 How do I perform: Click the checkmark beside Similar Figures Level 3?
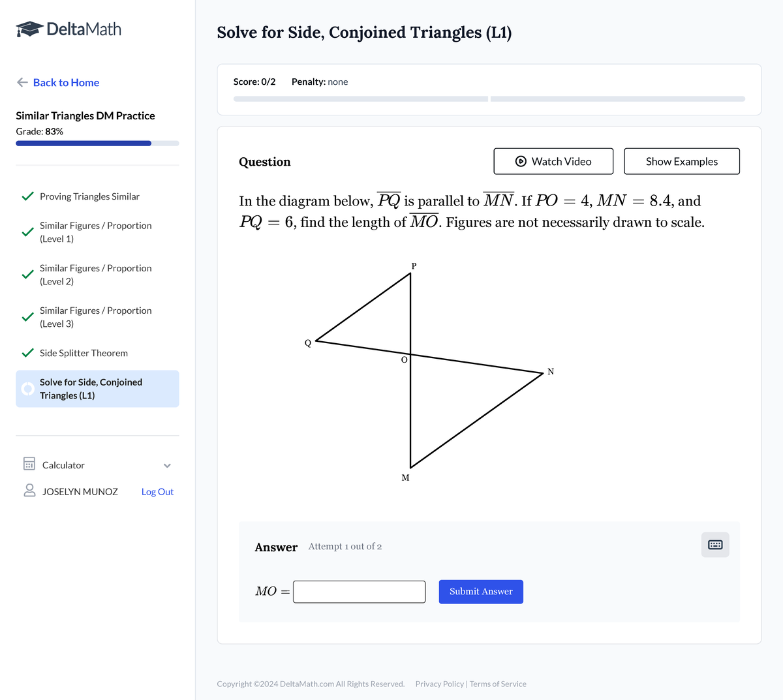(27, 316)
